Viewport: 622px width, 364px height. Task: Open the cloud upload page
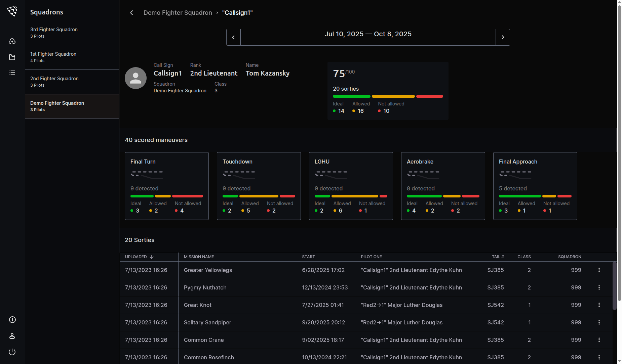[12, 41]
